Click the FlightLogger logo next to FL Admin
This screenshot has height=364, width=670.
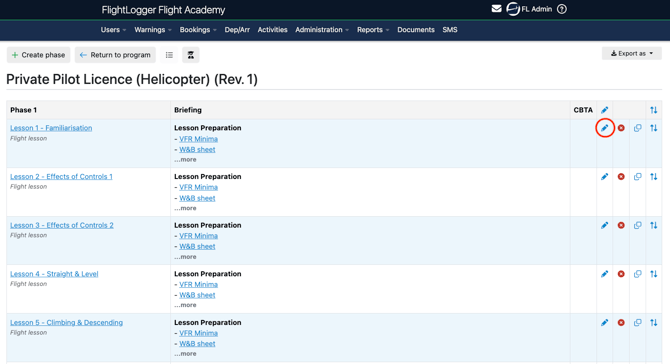[513, 9]
